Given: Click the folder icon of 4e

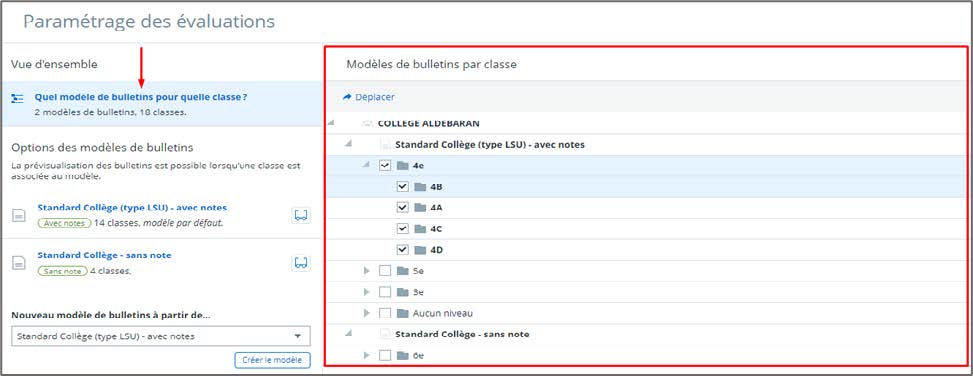Looking at the screenshot, I should [402, 166].
